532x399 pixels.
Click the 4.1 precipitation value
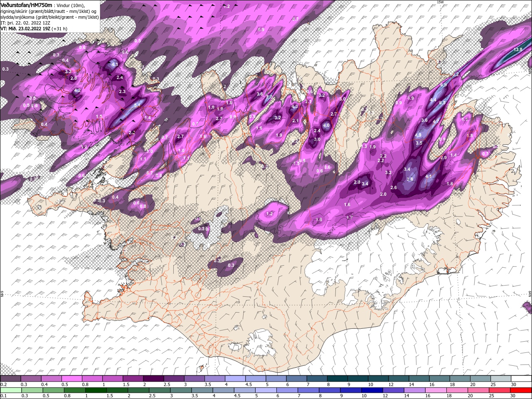coord(429,176)
